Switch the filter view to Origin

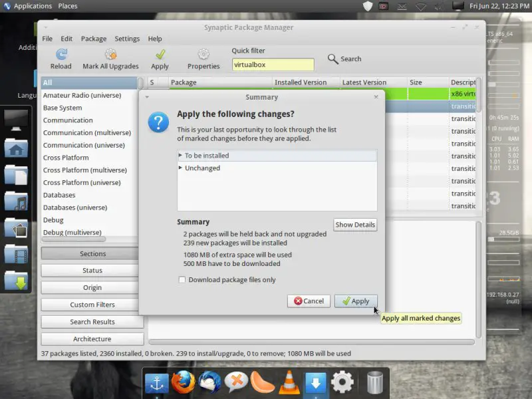point(92,287)
